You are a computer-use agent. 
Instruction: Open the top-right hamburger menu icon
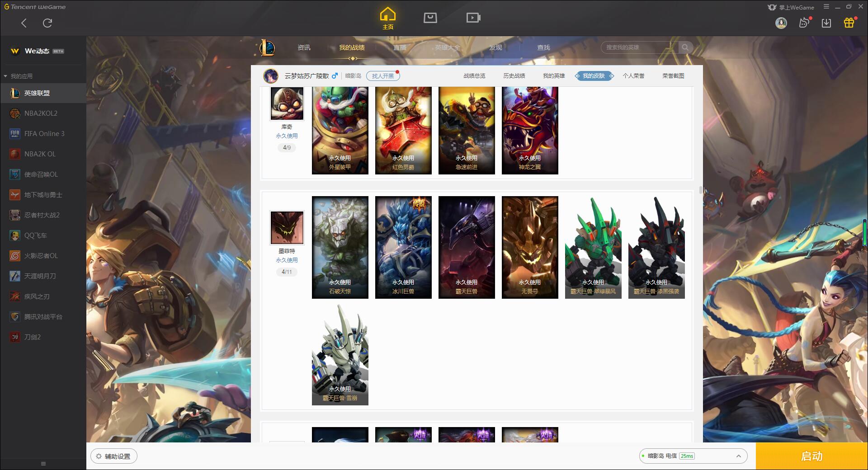tap(826, 7)
